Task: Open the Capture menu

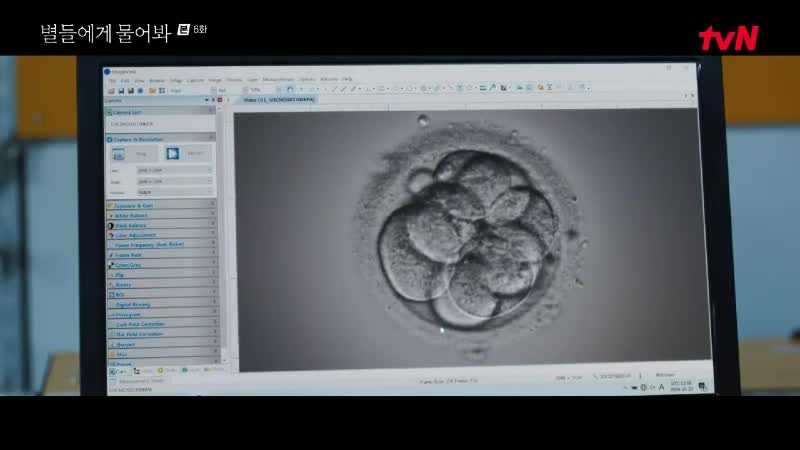Action: point(195,80)
